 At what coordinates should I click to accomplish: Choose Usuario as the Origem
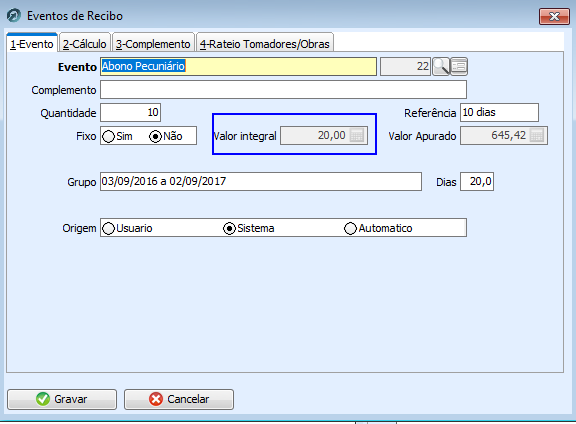pos(108,228)
